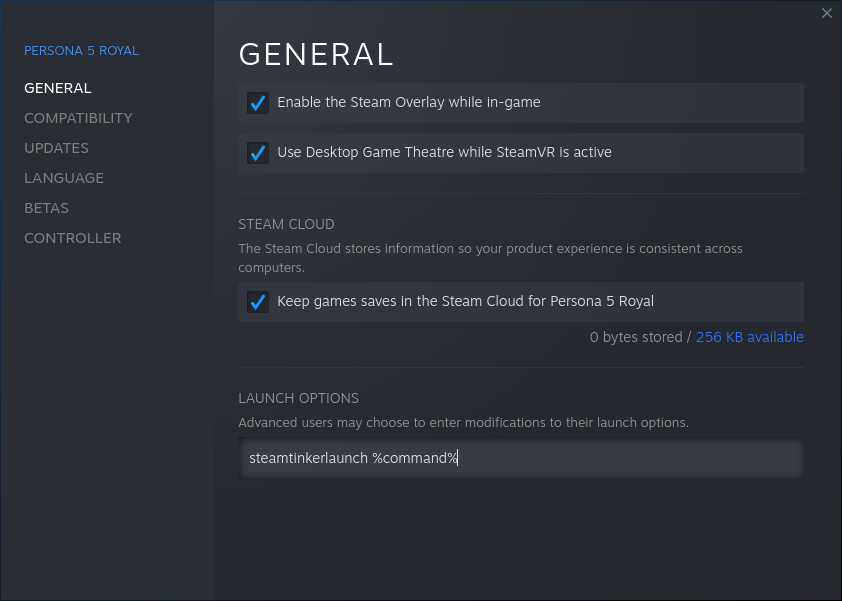Viewport: 842px width, 601px height.
Task: Click inside the launch options input field
Action: coord(520,457)
